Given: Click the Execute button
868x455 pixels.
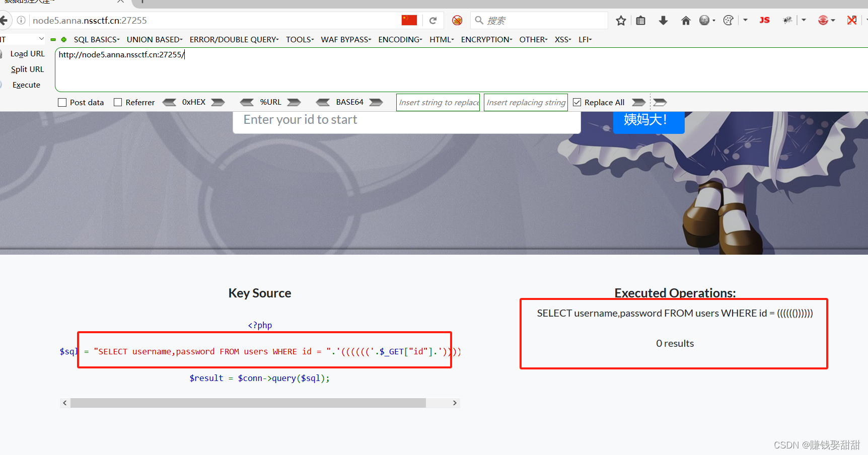Looking at the screenshot, I should pyautogui.click(x=26, y=85).
